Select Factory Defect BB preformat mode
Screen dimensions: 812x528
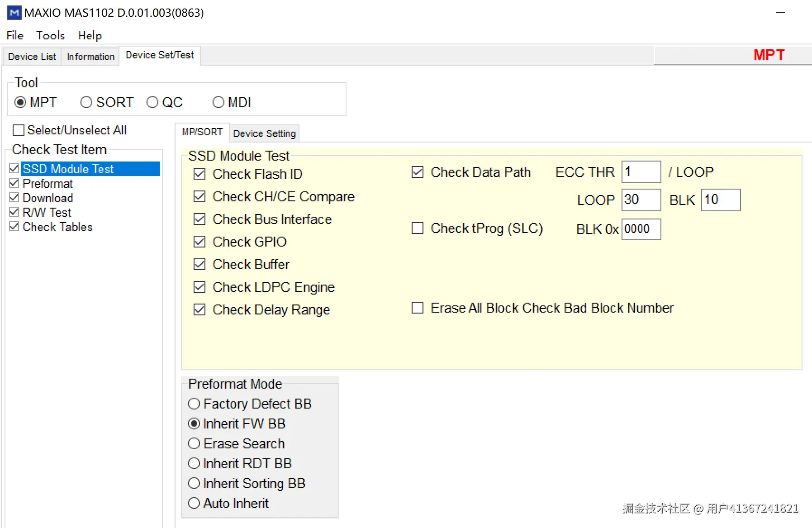click(194, 404)
